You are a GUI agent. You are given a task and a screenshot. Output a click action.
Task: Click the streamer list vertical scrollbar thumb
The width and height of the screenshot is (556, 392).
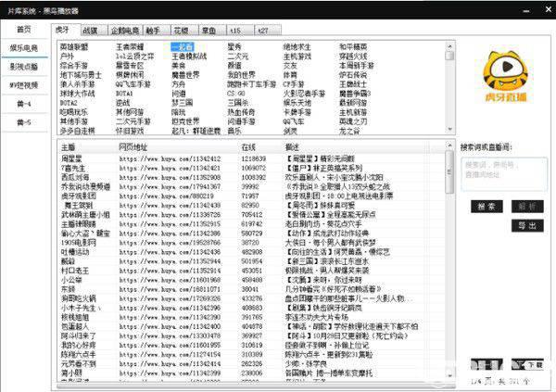coord(449,172)
